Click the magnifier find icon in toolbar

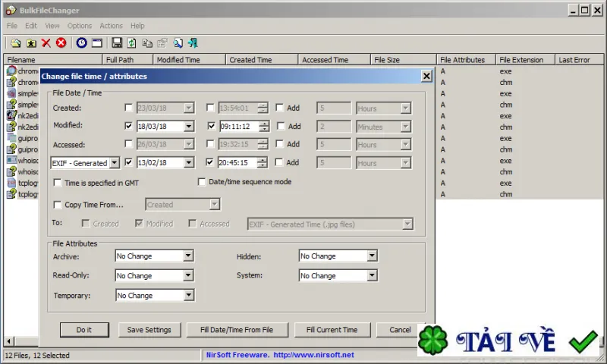point(178,43)
